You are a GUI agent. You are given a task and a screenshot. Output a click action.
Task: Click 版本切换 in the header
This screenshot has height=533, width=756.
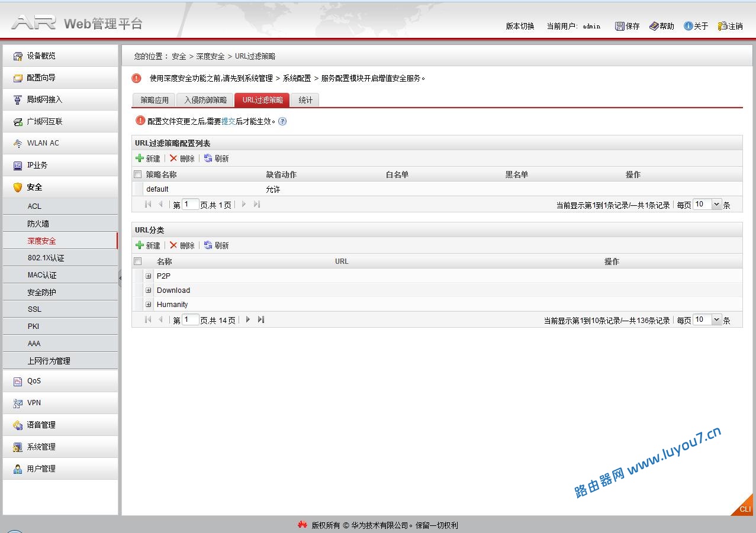coord(520,26)
